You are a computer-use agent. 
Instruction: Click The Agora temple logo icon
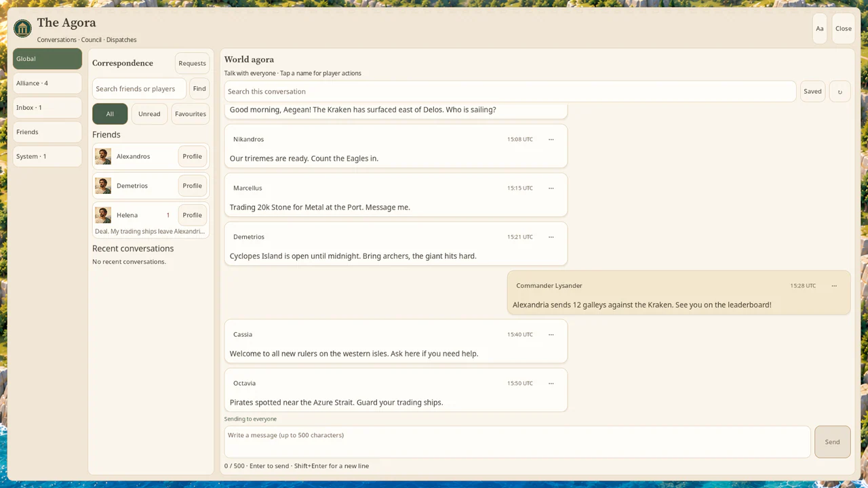(22, 28)
